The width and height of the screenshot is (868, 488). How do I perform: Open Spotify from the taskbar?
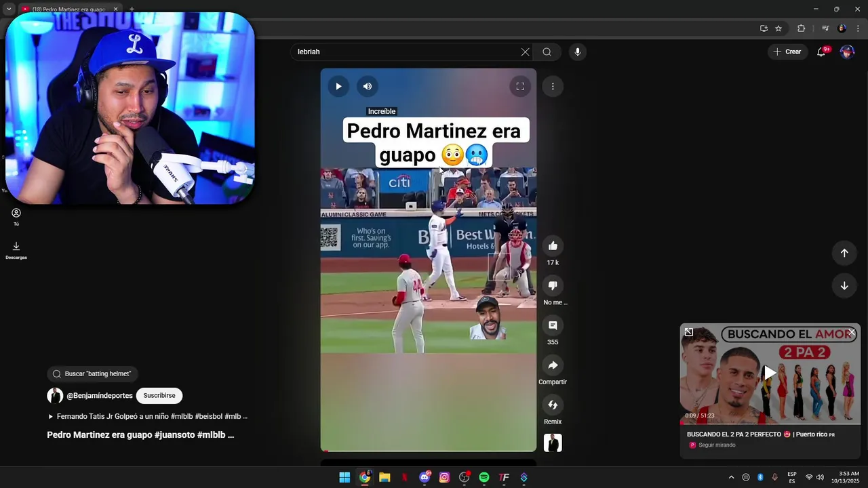pos(484,477)
